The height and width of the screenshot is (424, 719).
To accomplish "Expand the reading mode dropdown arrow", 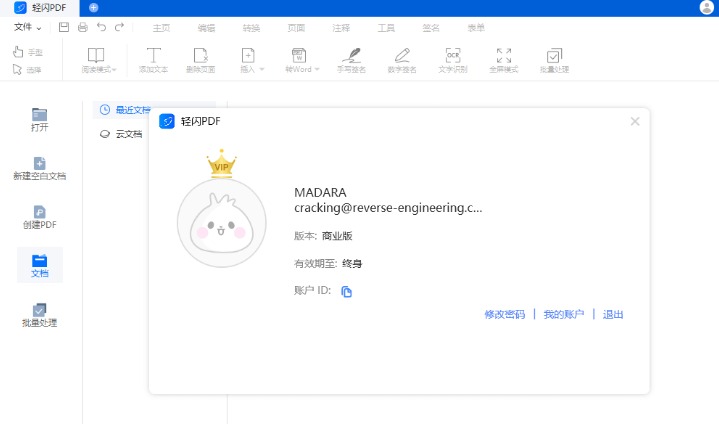I will point(114,70).
